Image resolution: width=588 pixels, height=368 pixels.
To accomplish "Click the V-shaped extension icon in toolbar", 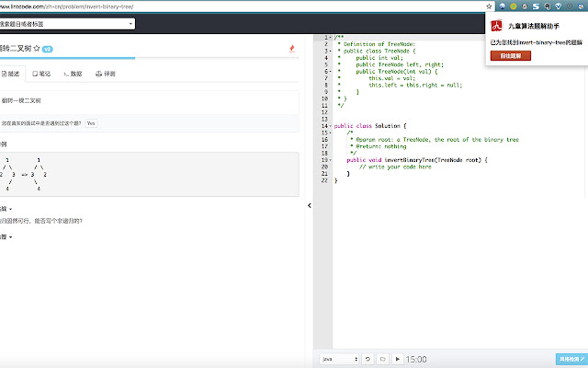I will pos(560,6).
